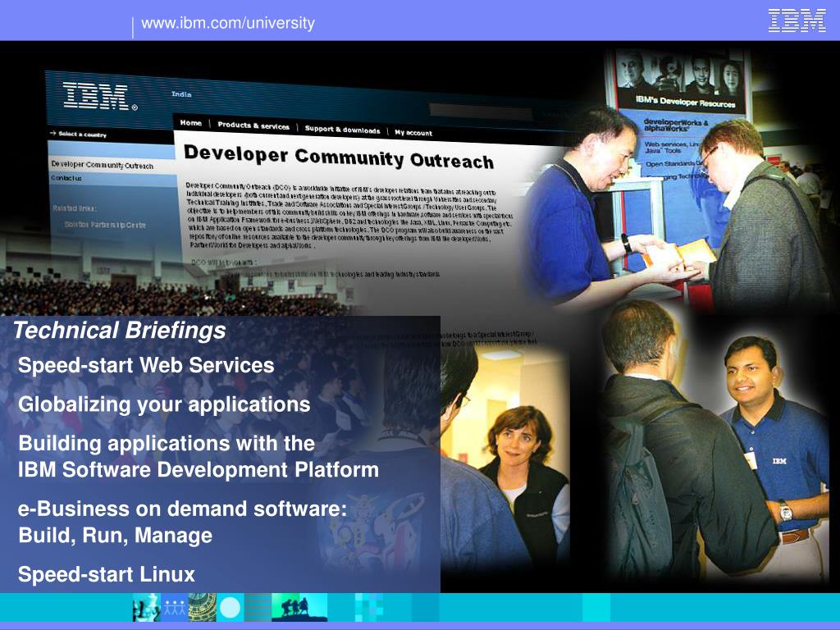Open My account menu item

coord(413,132)
